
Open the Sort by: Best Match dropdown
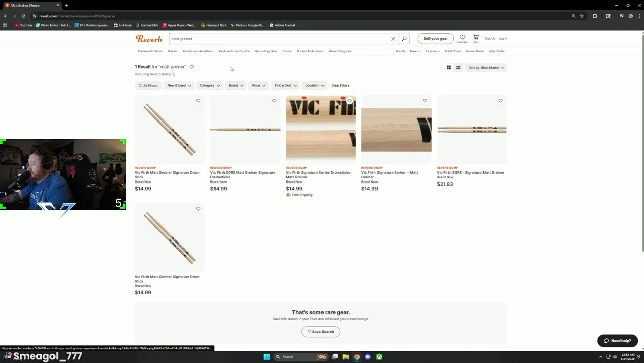(x=487, y=67)
